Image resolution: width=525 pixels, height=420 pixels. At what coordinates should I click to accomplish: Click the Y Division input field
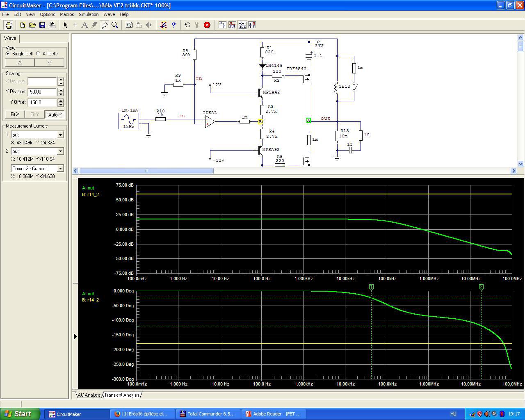[x=42, y=92]
